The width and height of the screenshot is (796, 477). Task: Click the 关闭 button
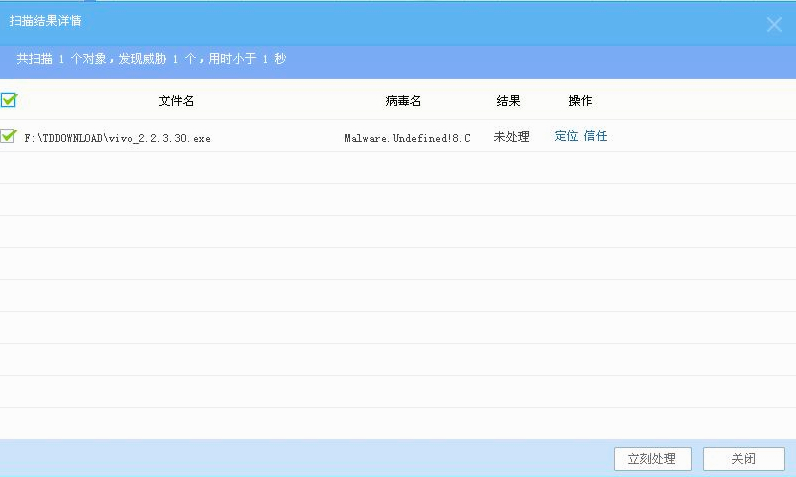pos(744,459)
